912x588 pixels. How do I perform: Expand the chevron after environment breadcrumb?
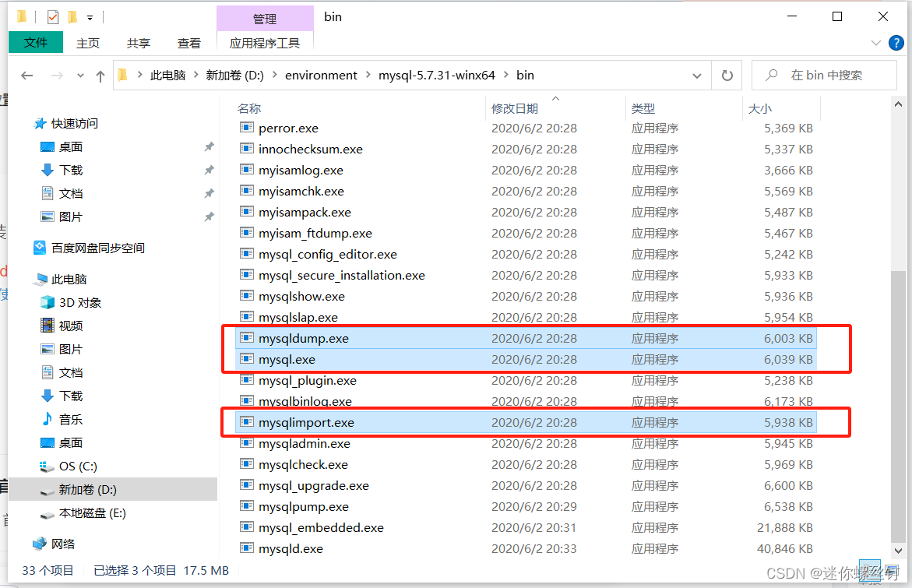point(368,75)
